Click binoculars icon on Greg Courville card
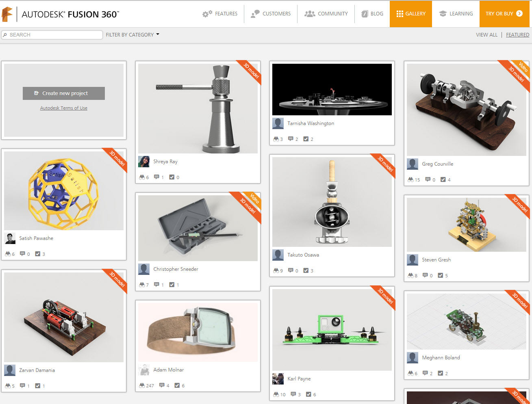The height and width of the screenshot is (404, 532). point(410,179)
